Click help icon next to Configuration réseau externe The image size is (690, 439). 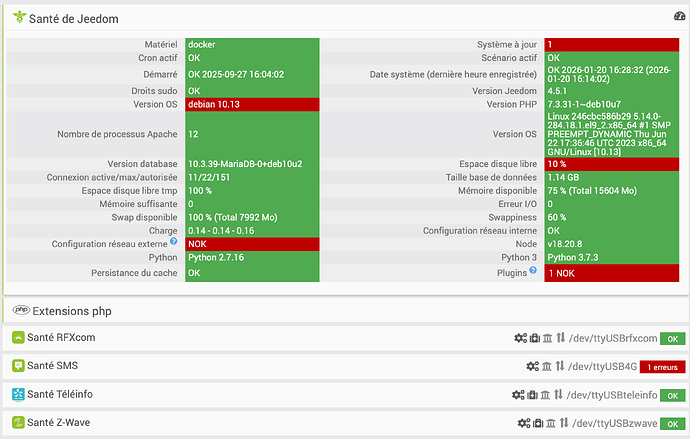click(173, 241)
